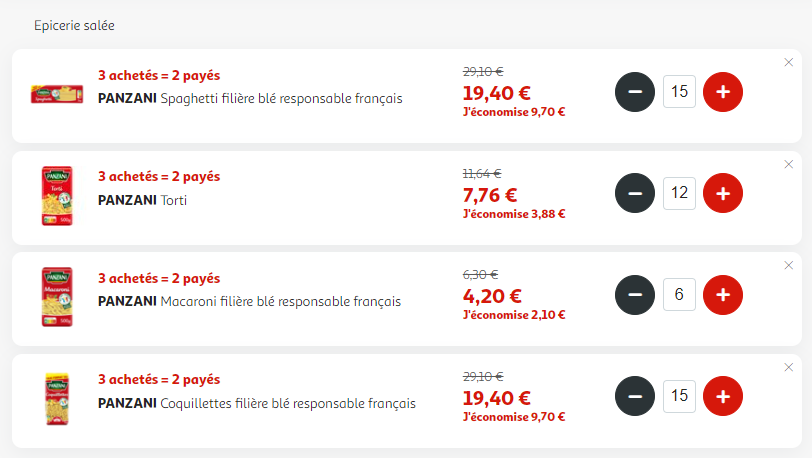This screenshot has height=458, width=812.
Task: Click minus button for Macaroni item
Action: [x=635, y=295]
